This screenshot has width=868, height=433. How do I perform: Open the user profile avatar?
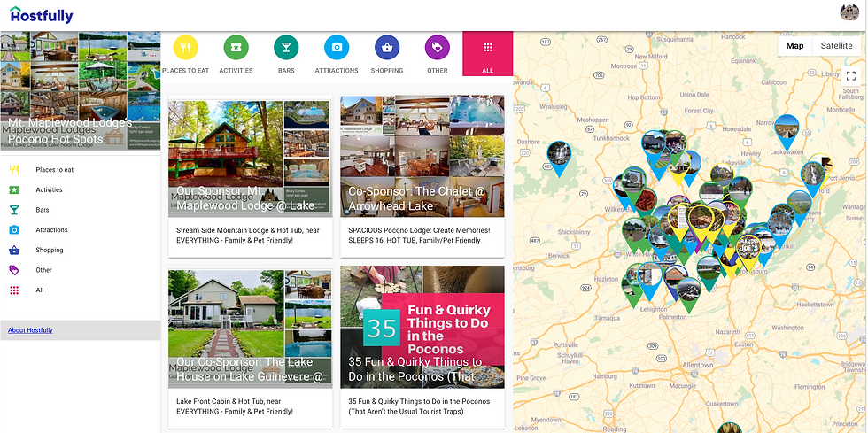849,12
